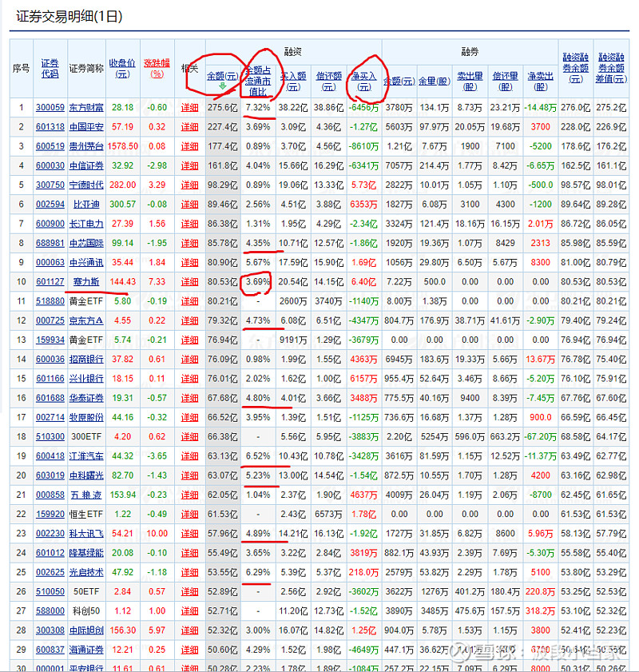
Task: Open 赛力斯 stock name link
Action: [86, 281]
